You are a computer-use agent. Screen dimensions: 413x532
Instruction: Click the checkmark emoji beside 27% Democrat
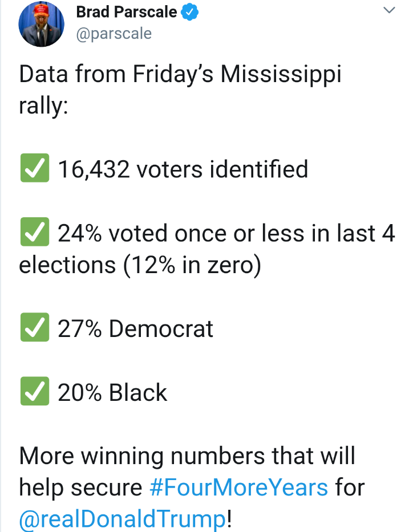click(35, 327)
